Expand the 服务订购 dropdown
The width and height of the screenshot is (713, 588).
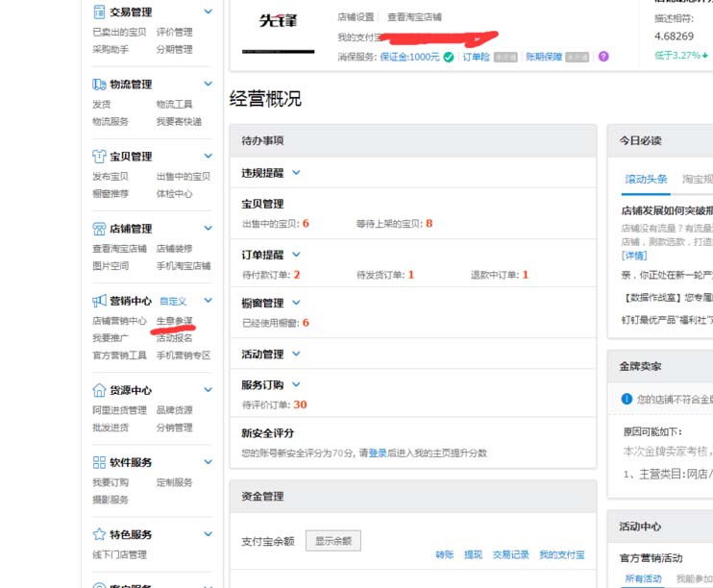[296, 384]
